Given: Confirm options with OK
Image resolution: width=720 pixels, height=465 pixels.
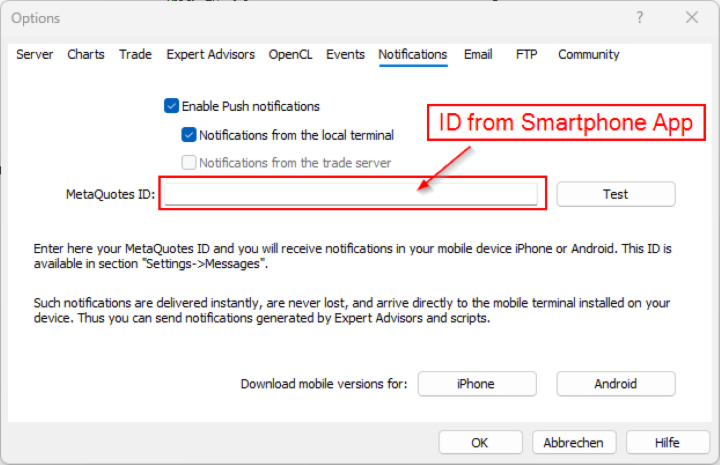Looking at the screenshot, I should [x=480, y=443].
